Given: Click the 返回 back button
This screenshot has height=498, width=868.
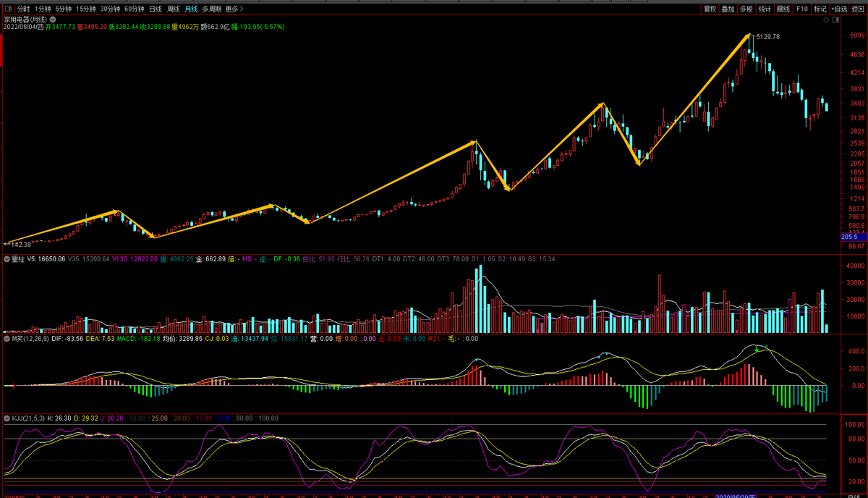Looking at the screenshot, I should point(858,9).
